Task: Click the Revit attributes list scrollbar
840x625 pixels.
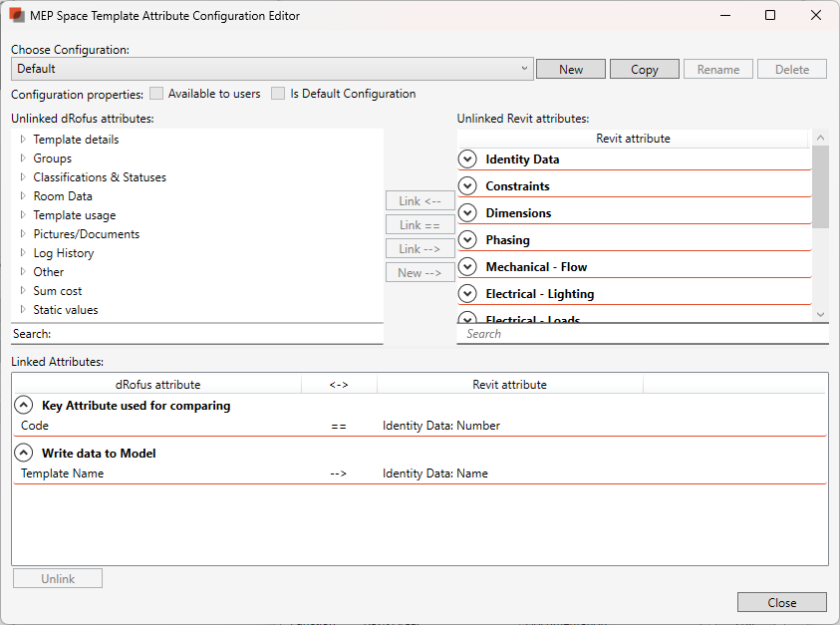Action: click(x=820, y=187)
